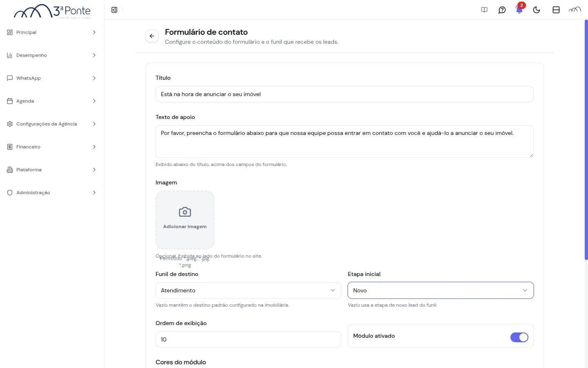Image resolution: width=588 pixels, height=368 pixels.
Task: Open the help chat bubble icon
Action: click(502, 10)
